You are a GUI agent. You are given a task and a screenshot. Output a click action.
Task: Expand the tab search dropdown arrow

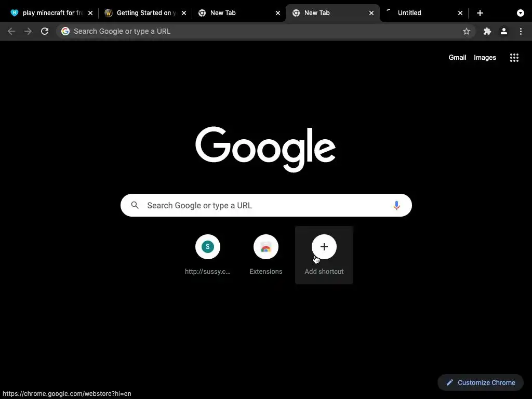click(x=521, y=13)
